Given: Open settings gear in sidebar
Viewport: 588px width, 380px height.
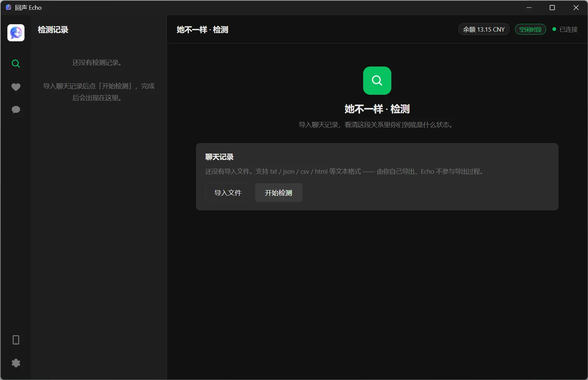Looking at the screenshot, I should point(16,363).
